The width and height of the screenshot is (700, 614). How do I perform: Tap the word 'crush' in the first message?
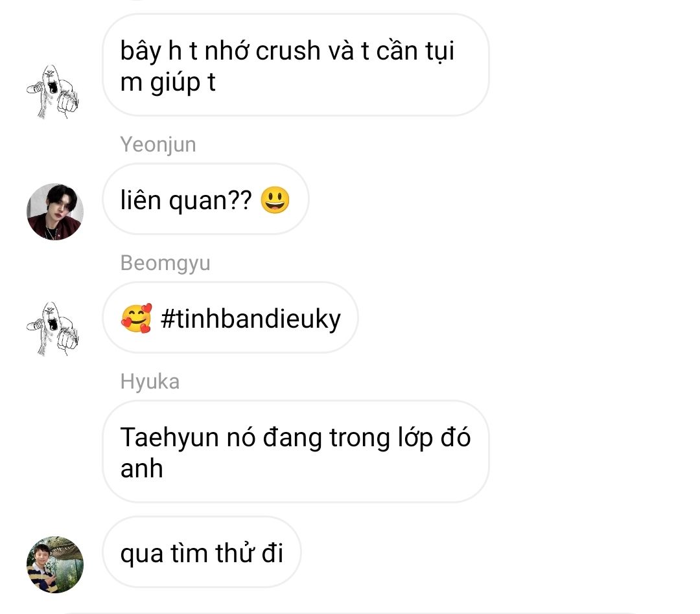pos(288,51)
